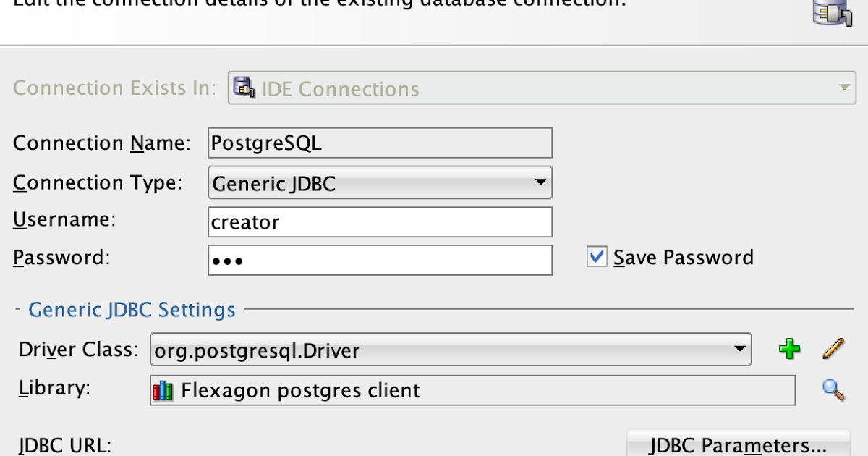Image resolution: width=868 pixels, height=456 pixels.
Task: Open the Connection Type dropdown
Action: (540, 183)
